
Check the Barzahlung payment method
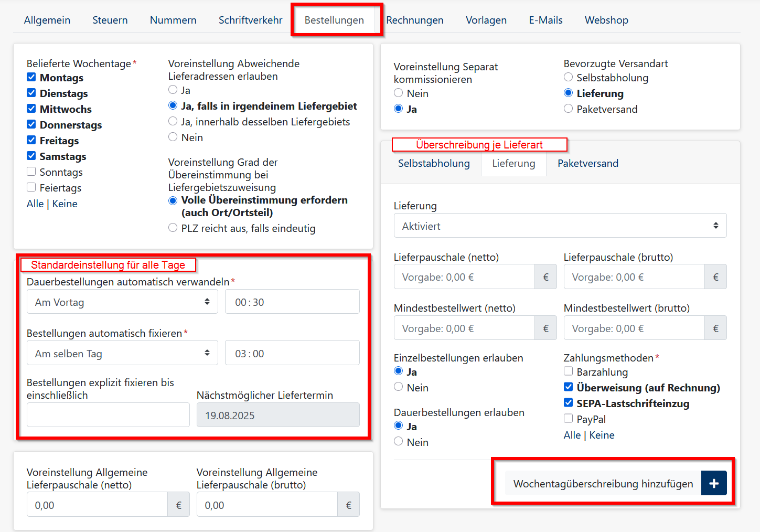pyautogui.click(x=568, y=371)
